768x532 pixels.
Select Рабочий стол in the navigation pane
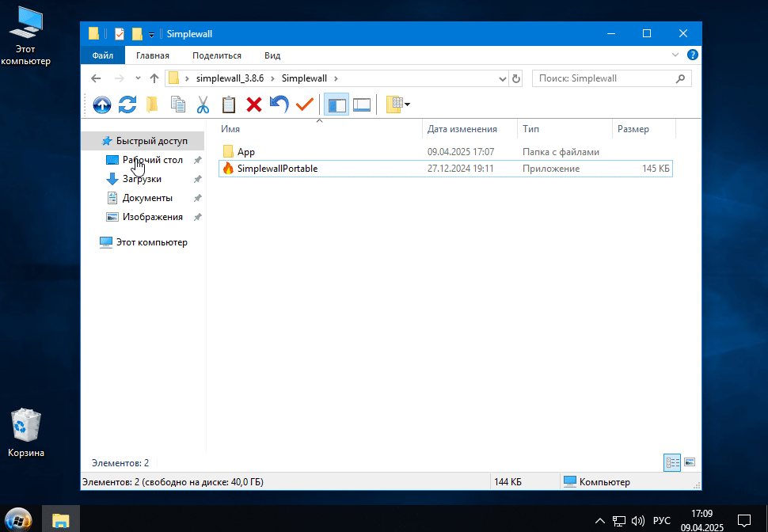pos(153,160)
